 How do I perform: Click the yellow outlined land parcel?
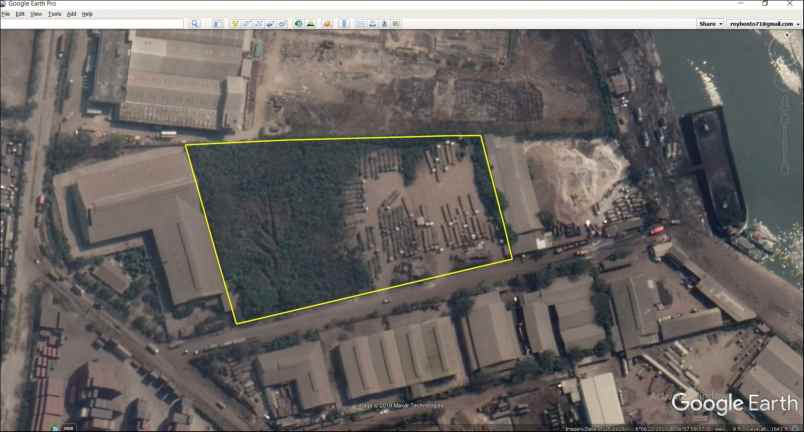click(340, 225)
